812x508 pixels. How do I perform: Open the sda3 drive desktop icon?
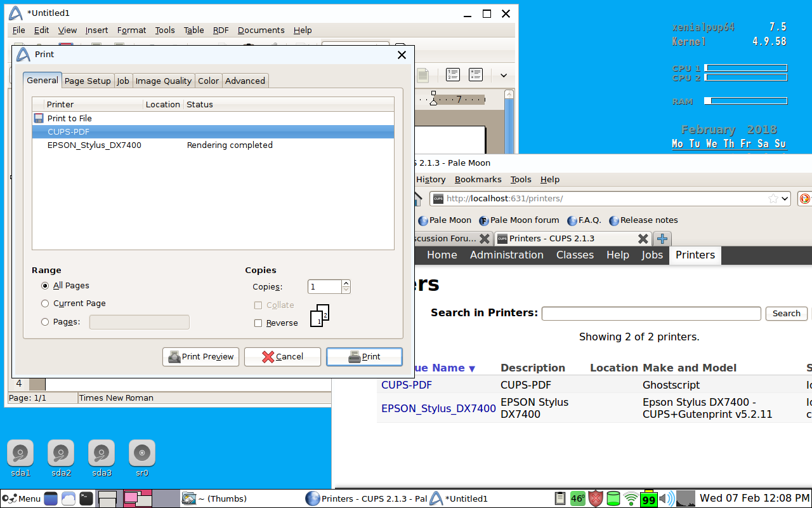click(x=101, y=453)
